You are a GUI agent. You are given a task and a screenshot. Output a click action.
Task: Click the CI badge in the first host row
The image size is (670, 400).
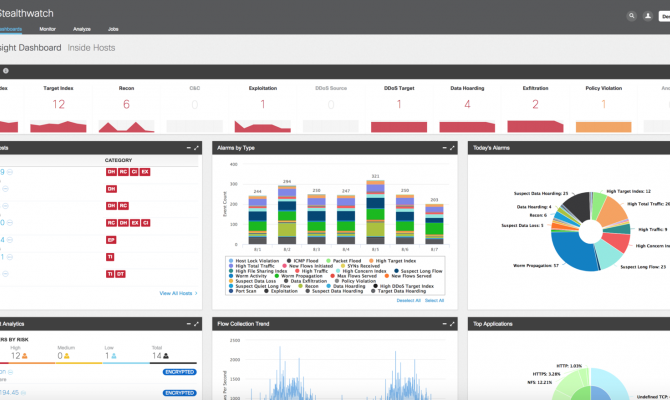point(134,172)
